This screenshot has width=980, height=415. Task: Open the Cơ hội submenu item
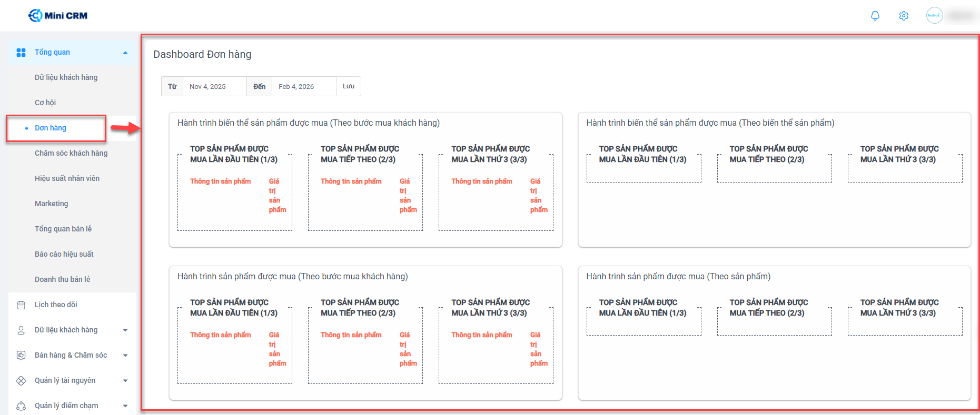pyautogui.click(x=45, y=103)
